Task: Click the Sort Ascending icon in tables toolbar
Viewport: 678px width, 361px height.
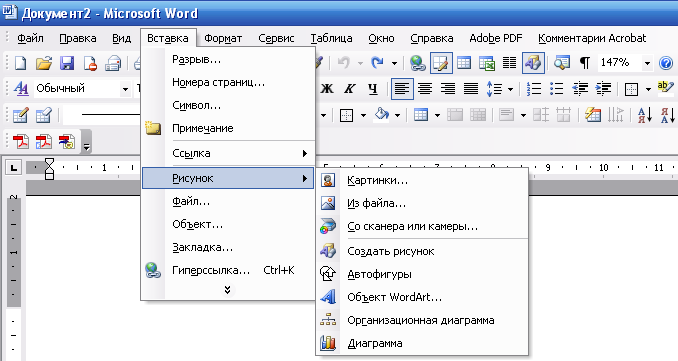Action: click(645, 115)
